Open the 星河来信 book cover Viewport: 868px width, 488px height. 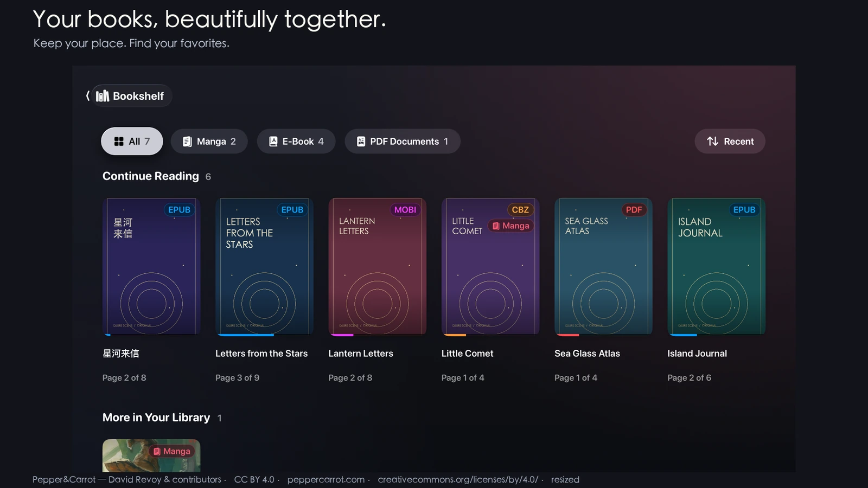point(151,266)
